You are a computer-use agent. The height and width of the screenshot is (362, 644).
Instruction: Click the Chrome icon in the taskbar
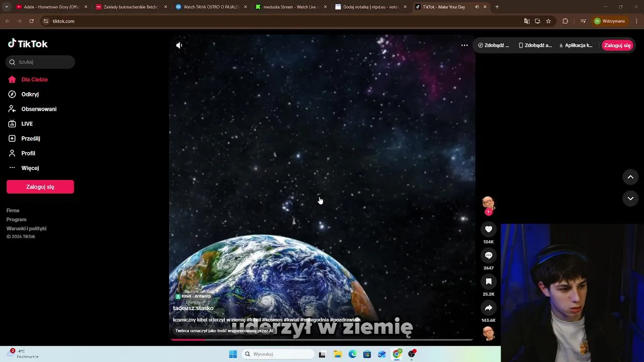pos(397,354)
